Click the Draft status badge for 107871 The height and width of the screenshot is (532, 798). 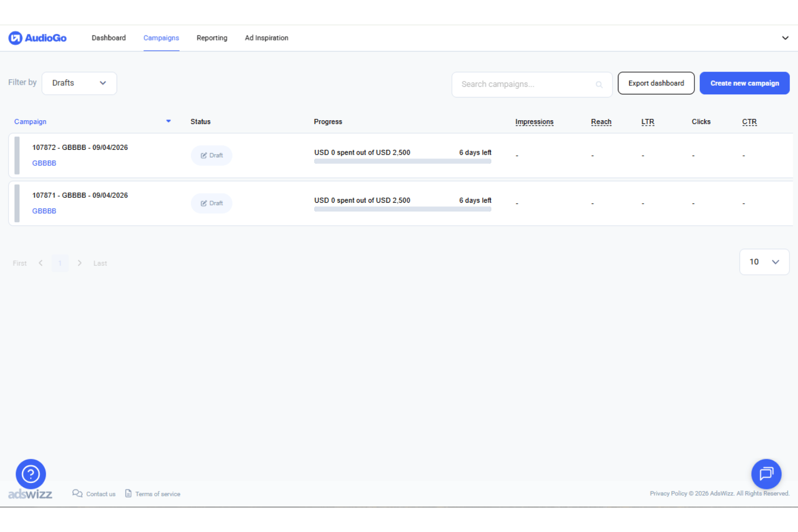(x=211, y=203)
